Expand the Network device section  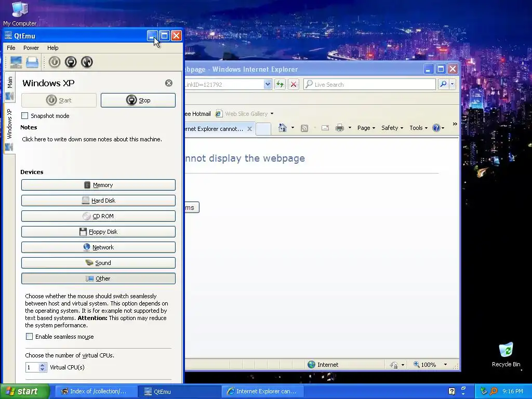pyautogui.click(x=98, y=247)
